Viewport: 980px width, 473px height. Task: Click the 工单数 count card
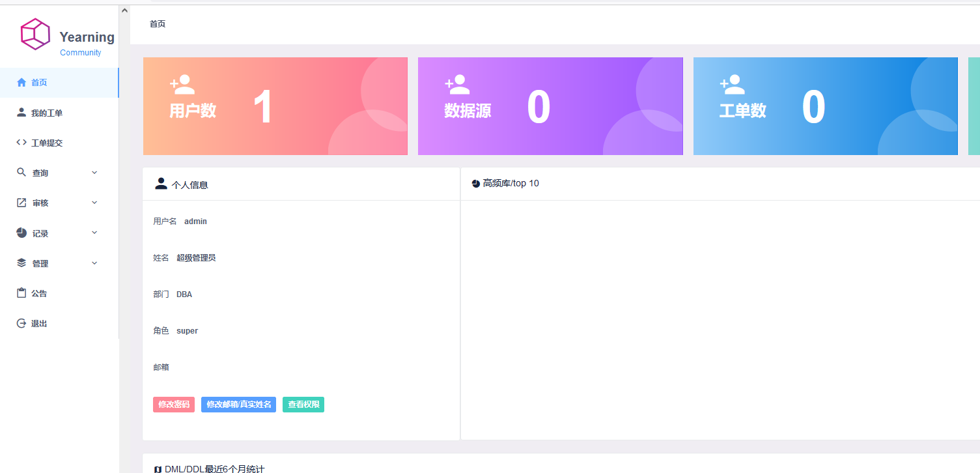coord(826,106)
